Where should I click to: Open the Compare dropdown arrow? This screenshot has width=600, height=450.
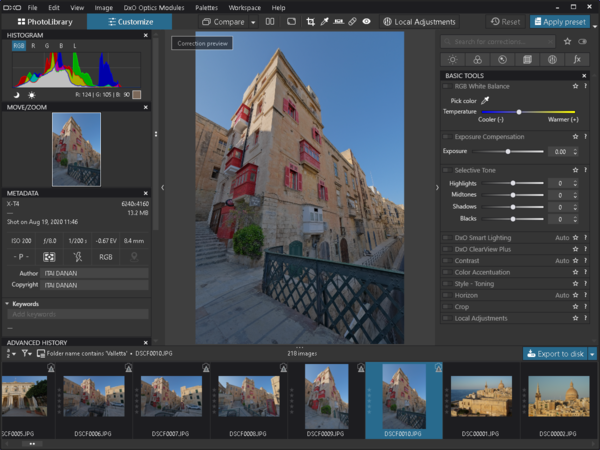(x=253, y=21)
